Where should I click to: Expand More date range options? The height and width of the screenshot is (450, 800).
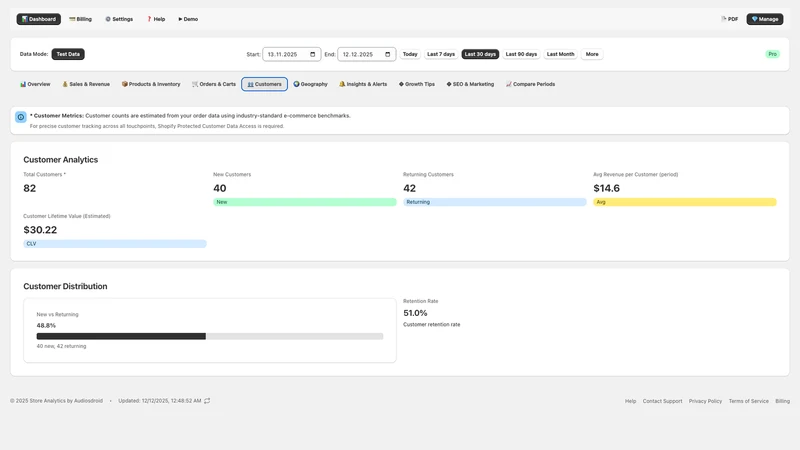point(592,54)
